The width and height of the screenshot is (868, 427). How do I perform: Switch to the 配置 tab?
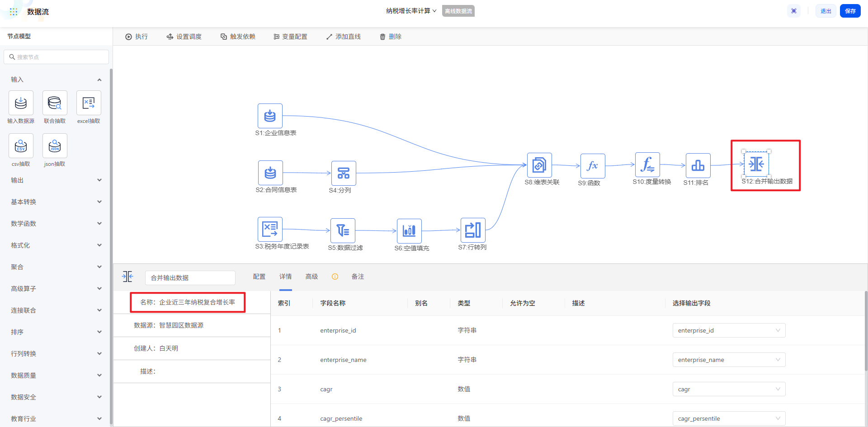259,277
